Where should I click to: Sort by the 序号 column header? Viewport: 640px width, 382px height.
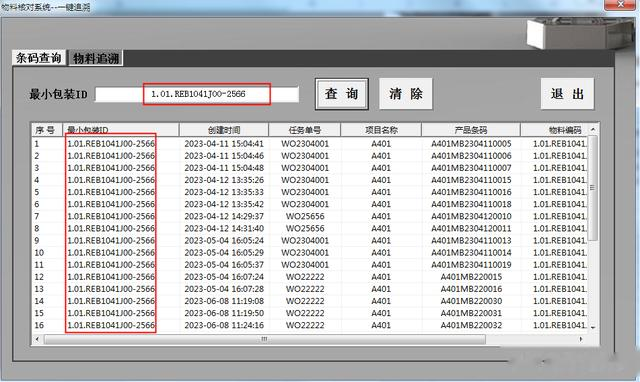47,130
